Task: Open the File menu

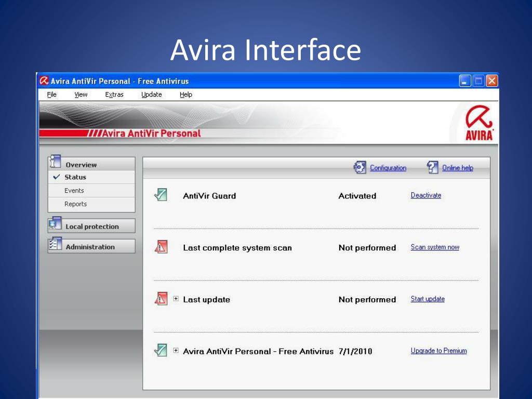Action: 51,95
